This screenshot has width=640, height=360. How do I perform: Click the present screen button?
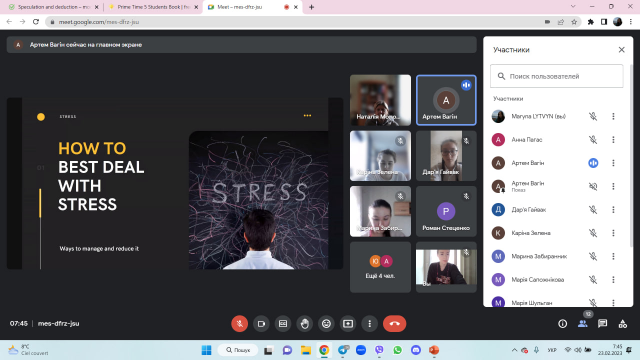pos(348,324)
